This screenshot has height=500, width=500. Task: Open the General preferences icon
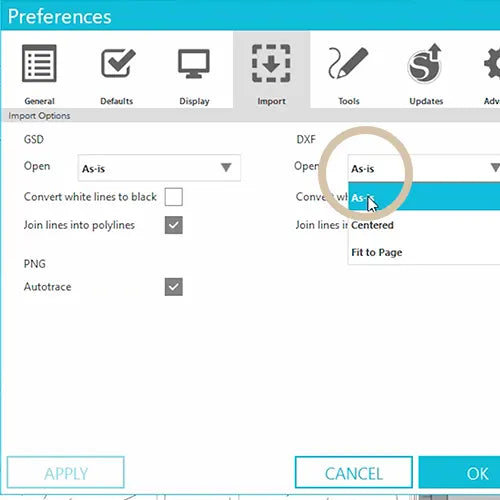pyautogui.click(x=39, y=63)
